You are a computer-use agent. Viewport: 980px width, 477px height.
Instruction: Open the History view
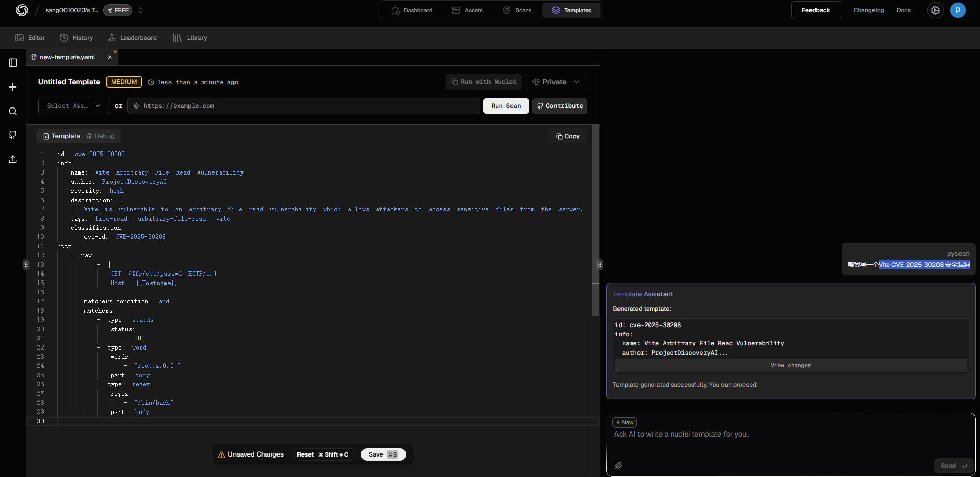tap(76, 38)
